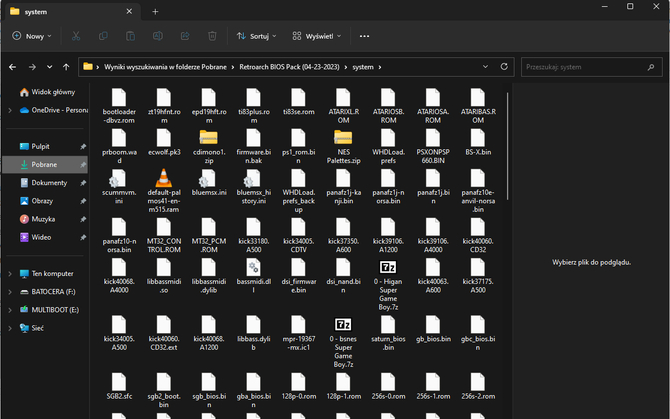
Task: Open Widok główny in sidebar
Action: [47, 92]
